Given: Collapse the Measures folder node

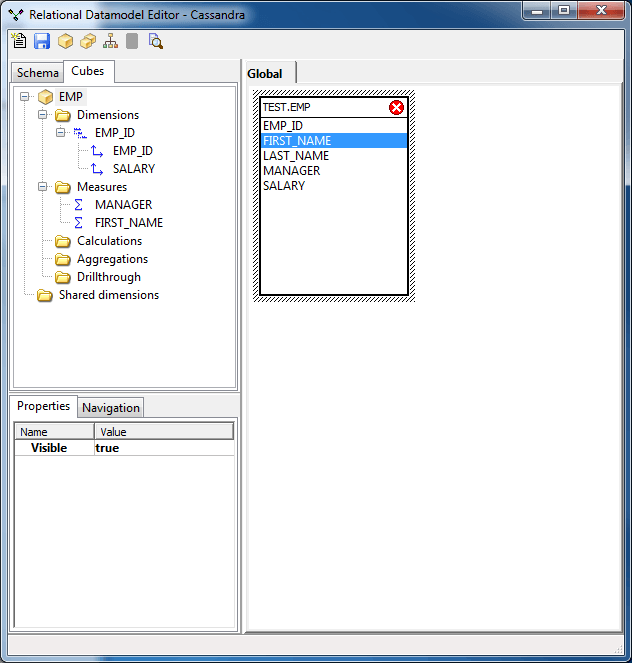Looking at the screenshot, I should (42, 186).
